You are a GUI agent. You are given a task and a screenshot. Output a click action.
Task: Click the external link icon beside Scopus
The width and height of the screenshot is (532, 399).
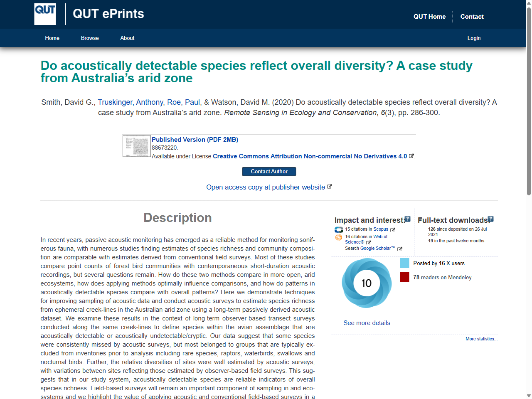tap(392, 229)
